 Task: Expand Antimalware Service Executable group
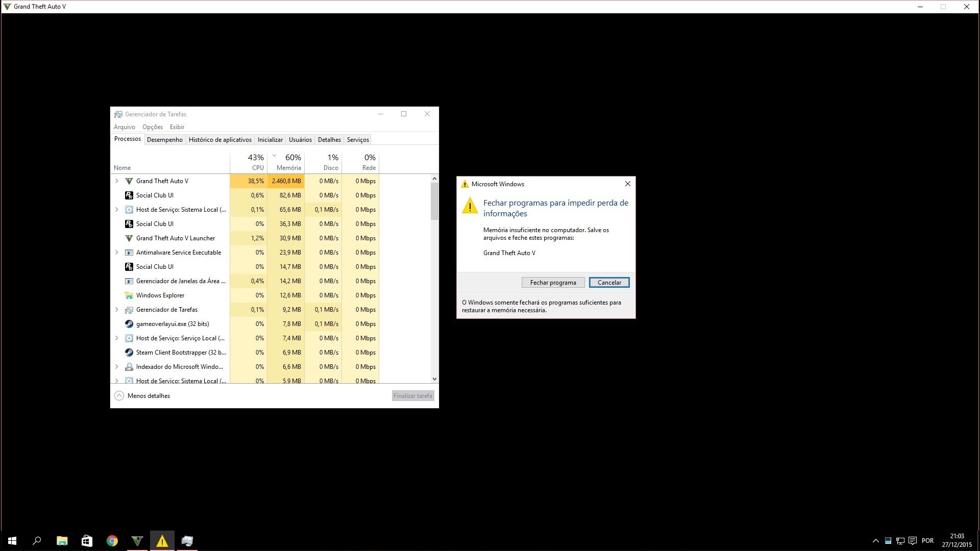pos(116,253)
